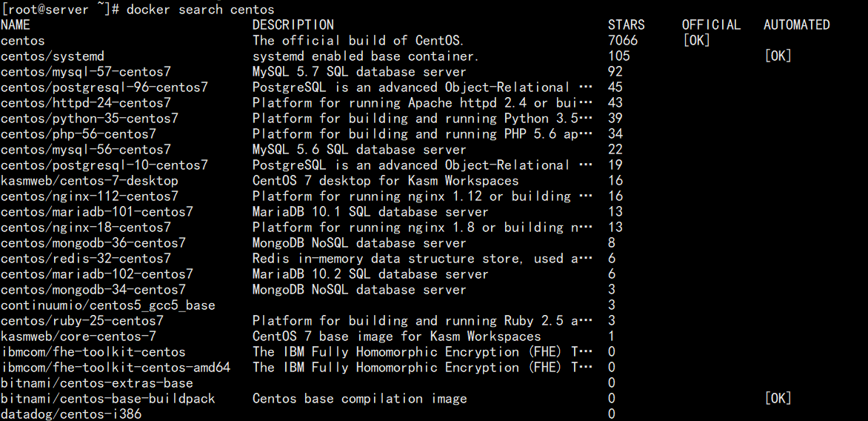Click 'centos/mysql-57-centos7' image name
868x421 pixels.
click(86, 72)
